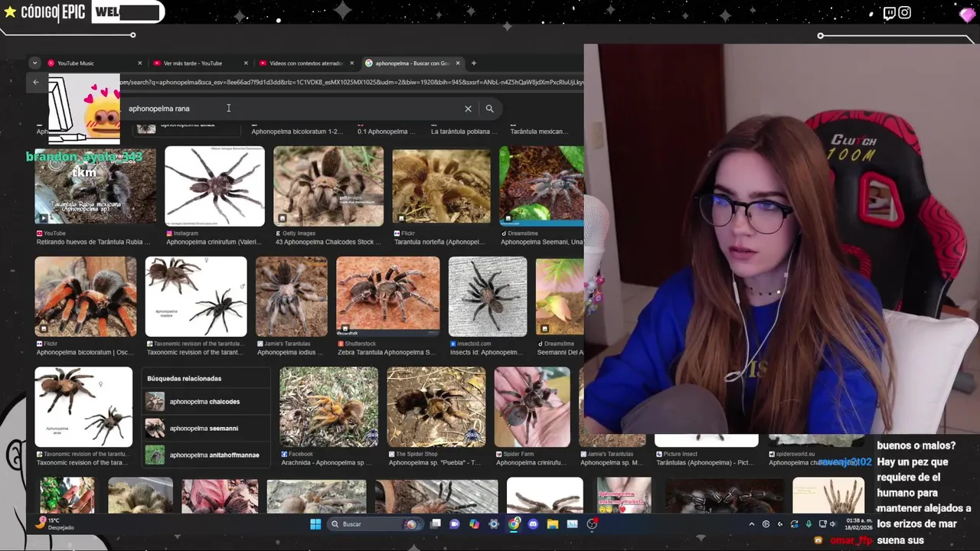The height and width of the screenshot is (551, 980).
Task: Open the Settings gear on the taskbar
Action: click(x=494, y=524)
